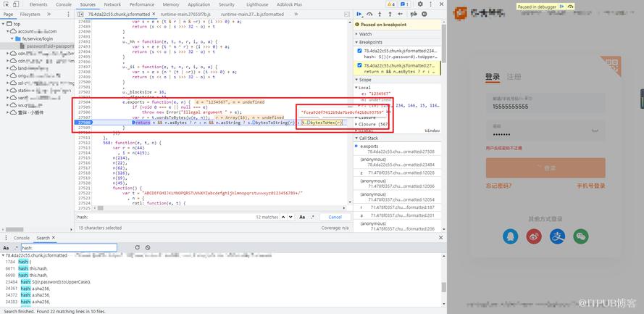Open the runtime-main.37655f7b.js file tab
The height and width of the screenshot is (314, 644).
185,14
